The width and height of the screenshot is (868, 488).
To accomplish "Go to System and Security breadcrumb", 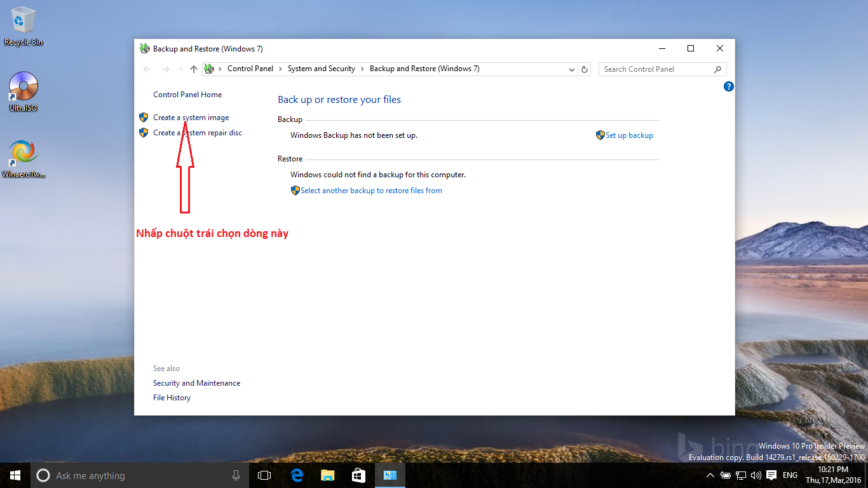I will pyautogui.click(x=322, y=69).
